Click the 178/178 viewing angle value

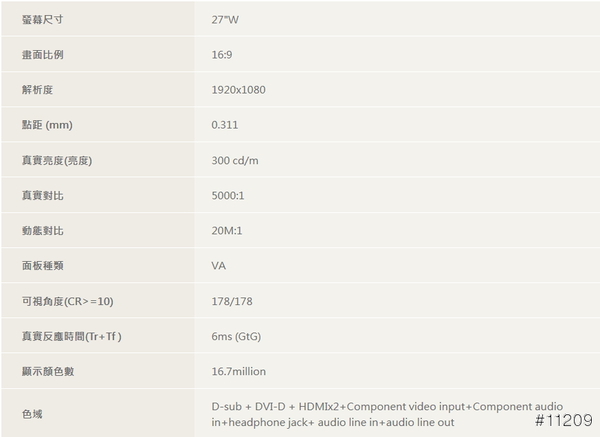pos(231,301)
